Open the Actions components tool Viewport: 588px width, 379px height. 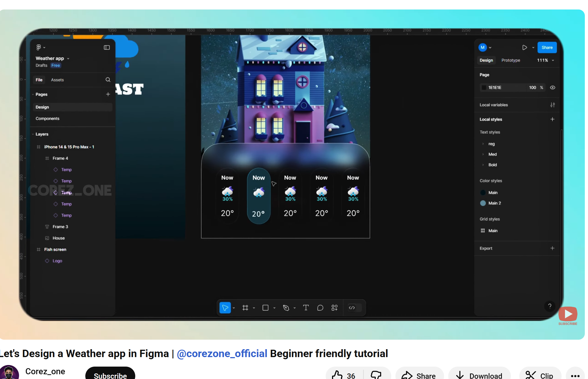coord(334,308)
